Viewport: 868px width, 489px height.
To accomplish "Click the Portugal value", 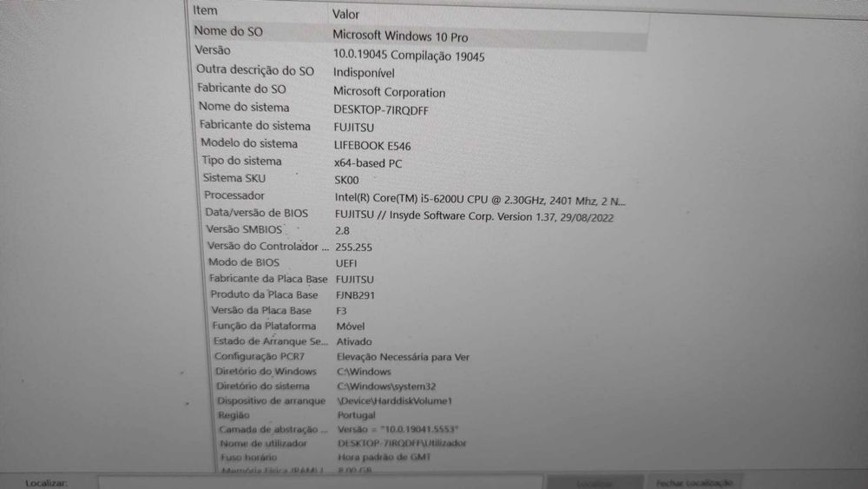I will click(357, 415).
